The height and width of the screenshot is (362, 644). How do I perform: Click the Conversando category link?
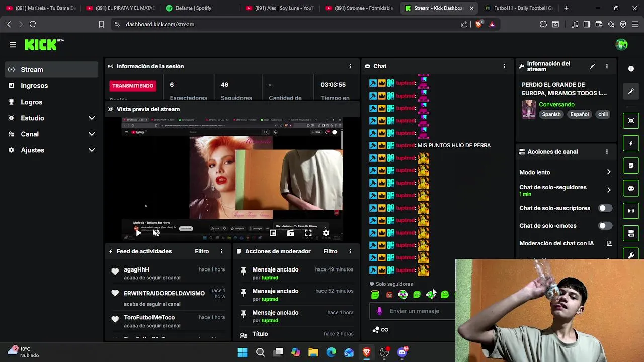pos(556,104)
